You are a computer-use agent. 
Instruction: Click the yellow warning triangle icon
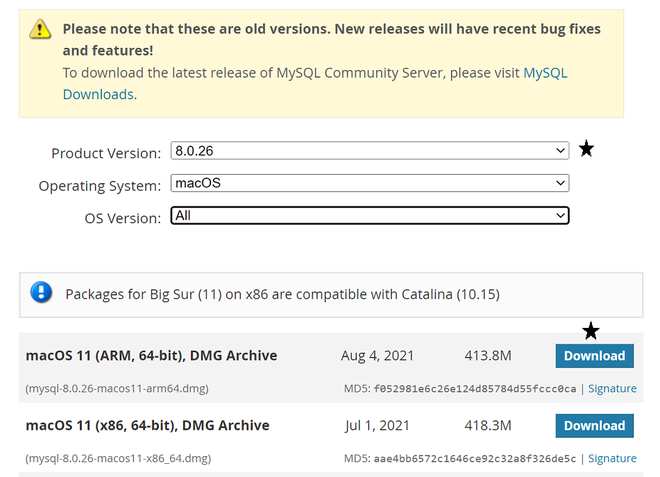(40, 30)
